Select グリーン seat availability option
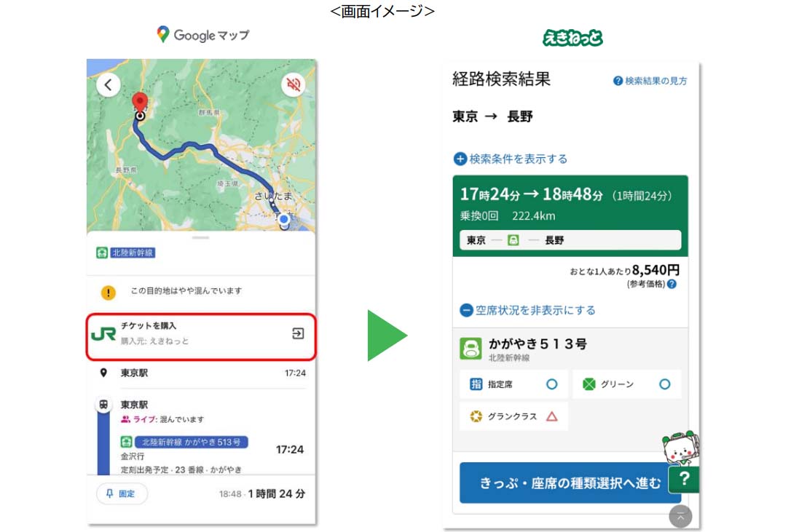 [627, 384]
